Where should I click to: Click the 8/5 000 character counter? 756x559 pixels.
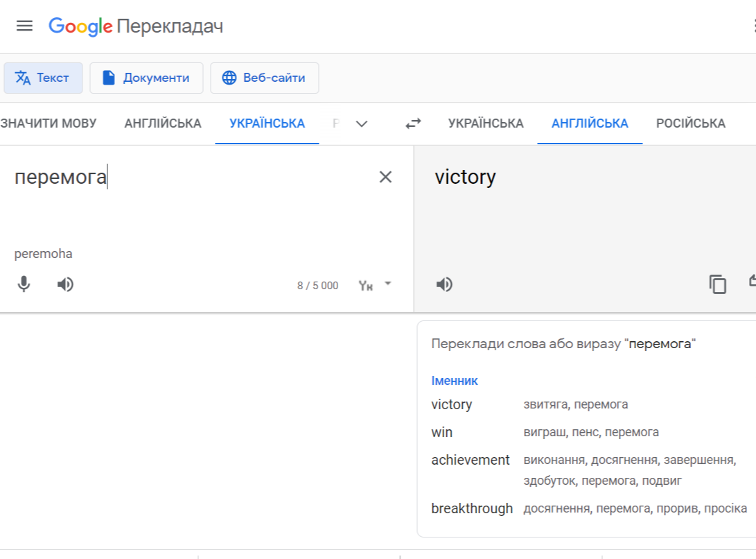point(316,284)
